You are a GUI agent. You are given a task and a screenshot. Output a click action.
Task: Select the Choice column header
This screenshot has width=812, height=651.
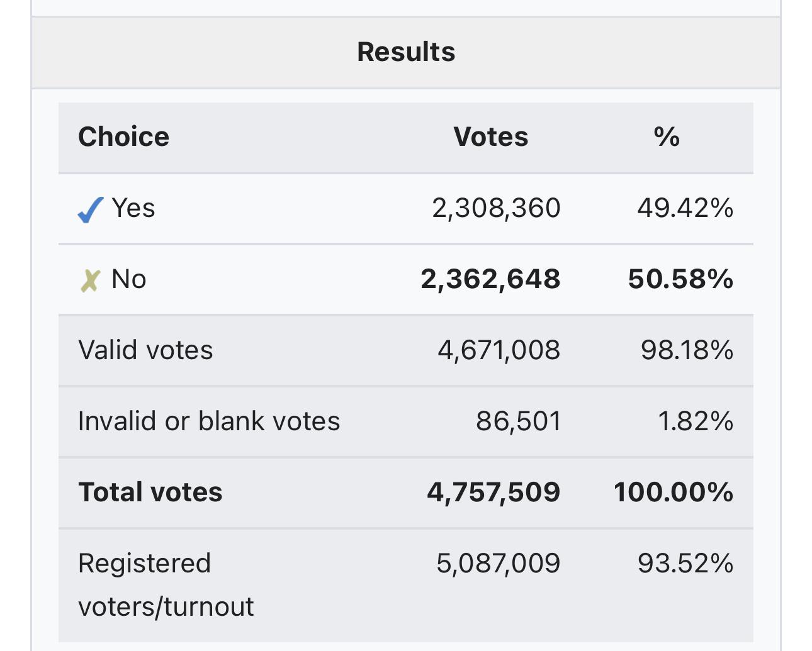pos(123,136)
